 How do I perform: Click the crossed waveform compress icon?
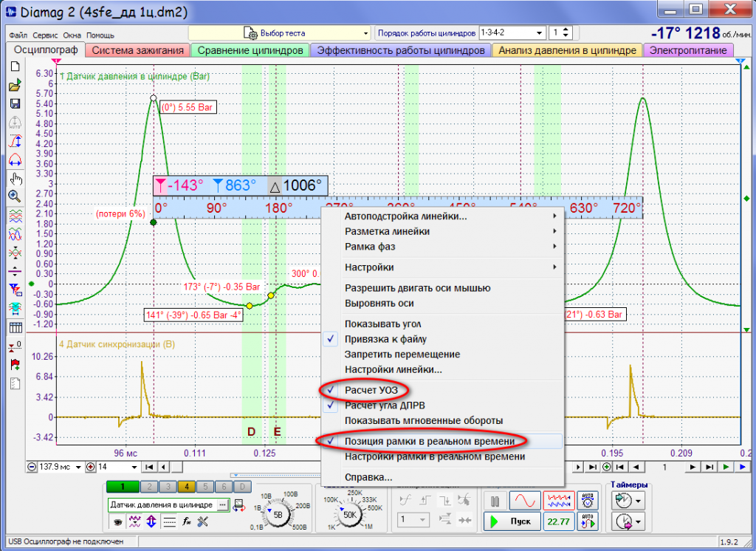point(16,253)
